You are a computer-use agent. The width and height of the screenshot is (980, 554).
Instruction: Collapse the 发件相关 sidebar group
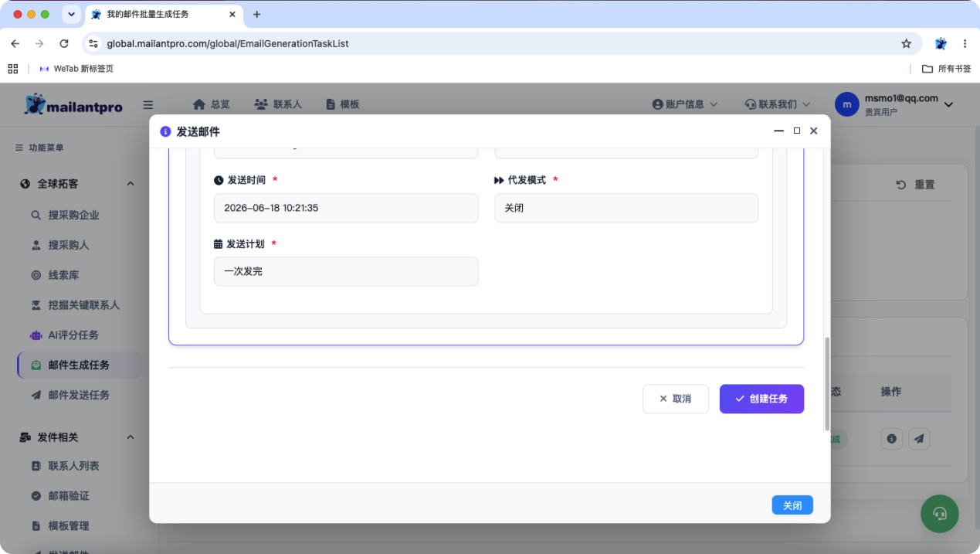[x=131, y=437]
